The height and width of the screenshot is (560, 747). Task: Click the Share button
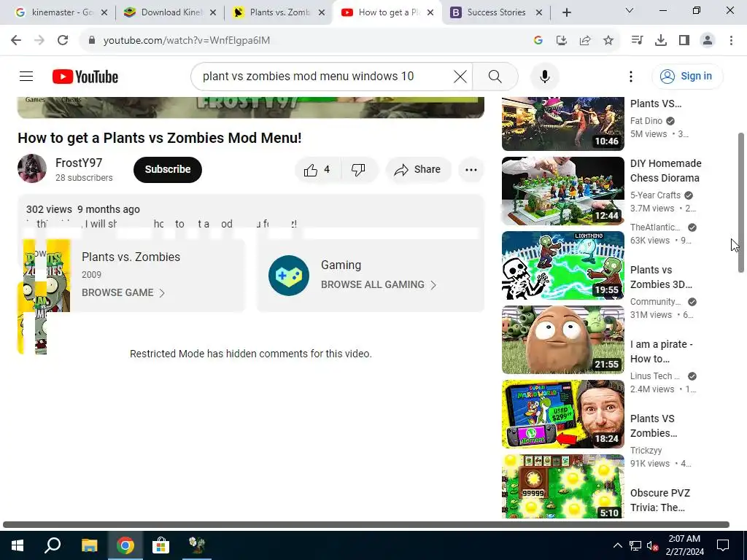418,169
